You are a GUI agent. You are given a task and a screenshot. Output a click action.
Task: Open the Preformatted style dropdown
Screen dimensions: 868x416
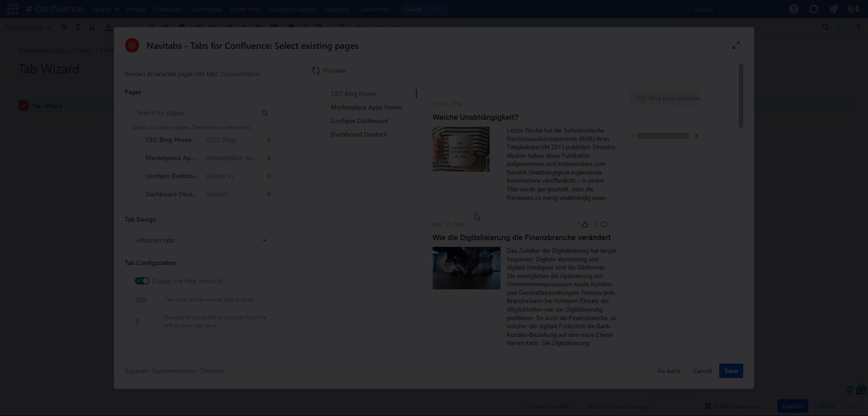27,27
